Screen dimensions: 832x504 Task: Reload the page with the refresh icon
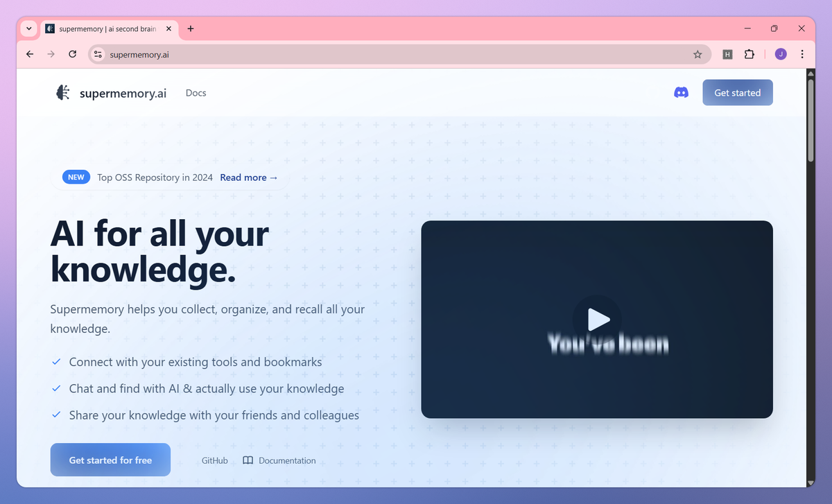[x=72, y=54]
